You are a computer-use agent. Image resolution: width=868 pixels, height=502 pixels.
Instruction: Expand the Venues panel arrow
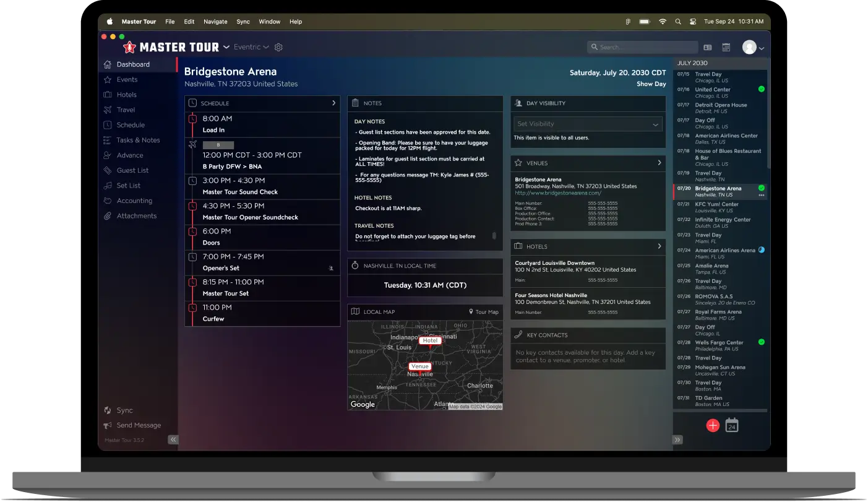[x=660, y=163]
